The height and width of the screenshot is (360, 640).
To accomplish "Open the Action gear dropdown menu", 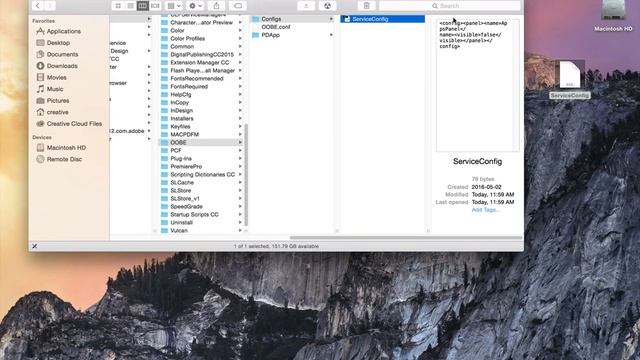I will 196,6.
